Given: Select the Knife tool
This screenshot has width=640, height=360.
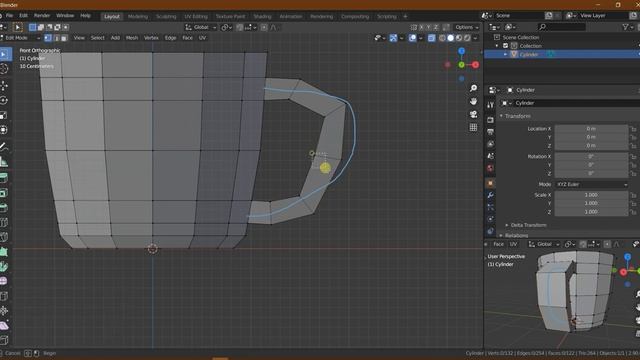Looking at the screenshot, I should (4, 237).
